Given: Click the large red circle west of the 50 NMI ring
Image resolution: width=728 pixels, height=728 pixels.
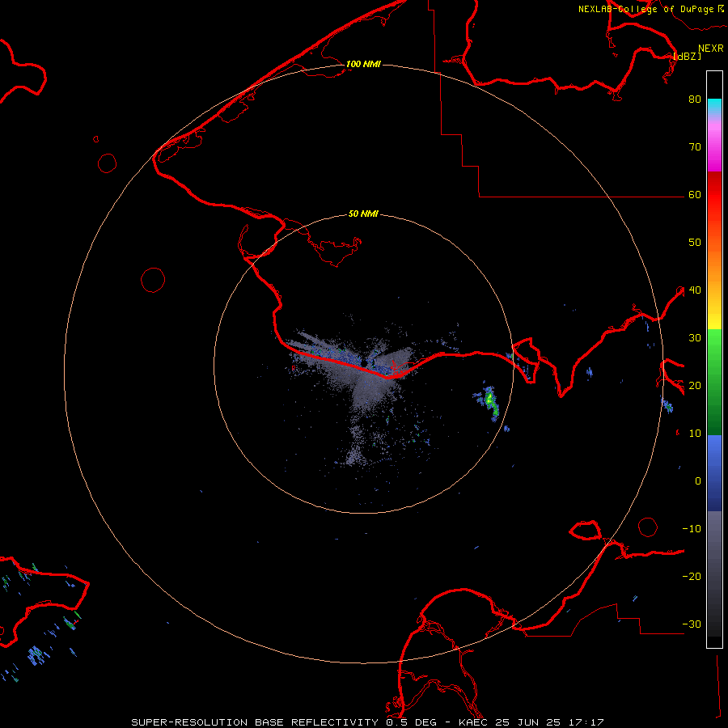Looking at the screenshot, I should (153, 280).
